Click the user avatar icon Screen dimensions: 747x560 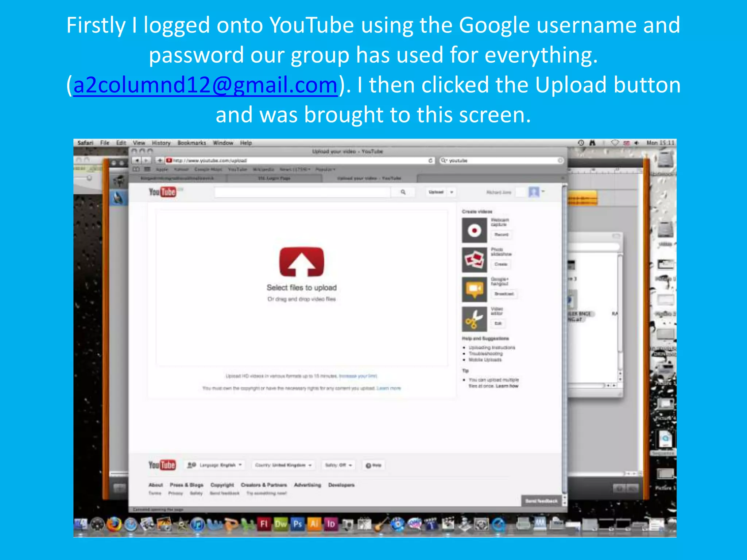point(534,192)
